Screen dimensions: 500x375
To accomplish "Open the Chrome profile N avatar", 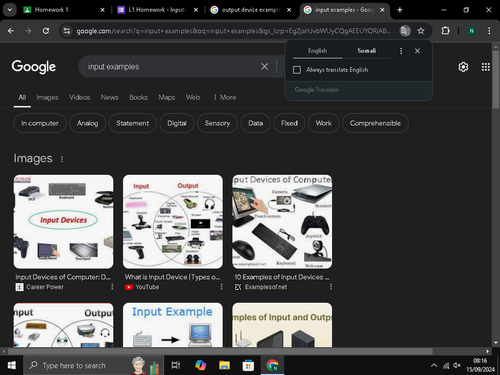I will click(x=471, y=31).
